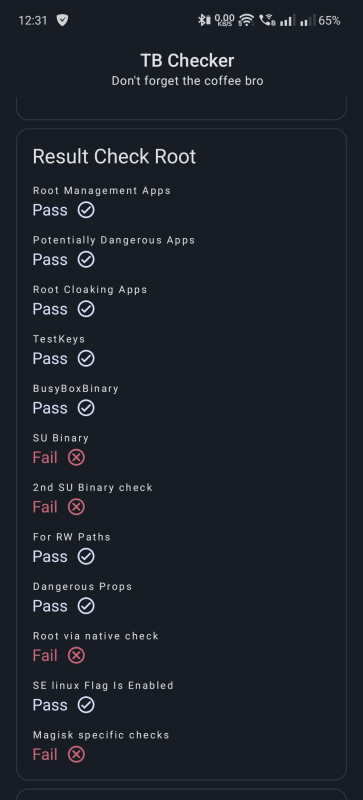The height and width of the screenshot is (800, 363).
Task: Tap the SE linux Flag checkmark icon
Action: tap(86, 705)
